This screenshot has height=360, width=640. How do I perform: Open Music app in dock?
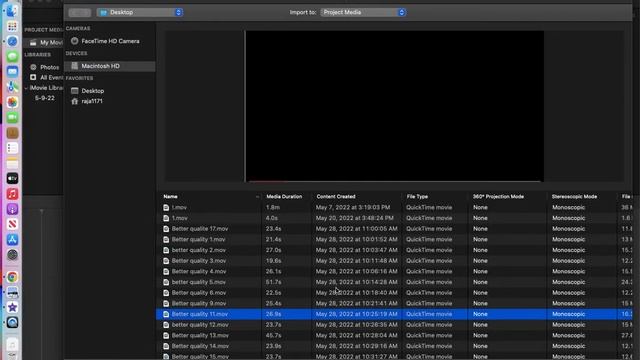(12, 194)
